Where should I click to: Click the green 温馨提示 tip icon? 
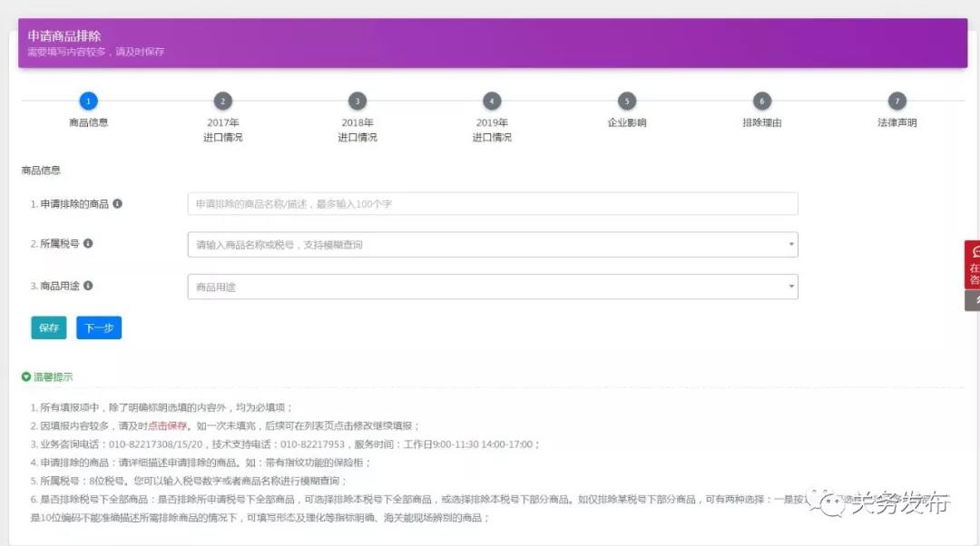[x=26, y=376]
